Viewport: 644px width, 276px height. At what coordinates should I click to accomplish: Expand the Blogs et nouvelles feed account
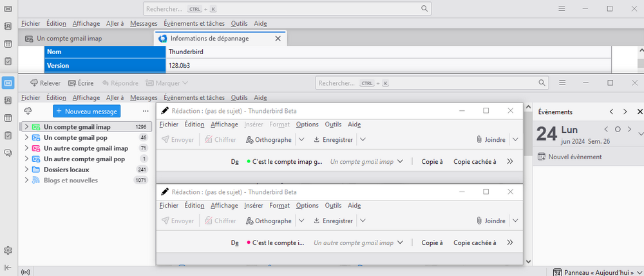pos(26,180)
